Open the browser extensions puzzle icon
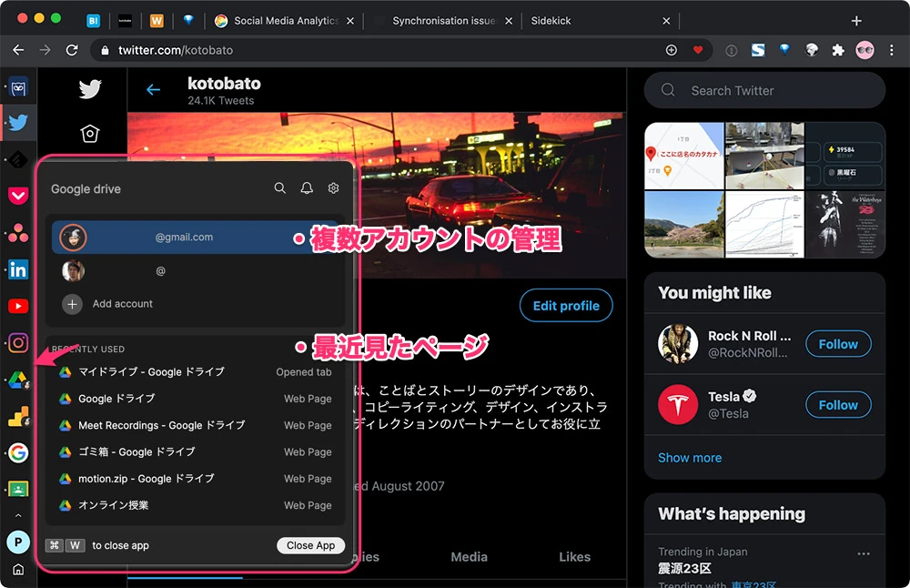This screenshot has width=910, height=588. point(838,50)
